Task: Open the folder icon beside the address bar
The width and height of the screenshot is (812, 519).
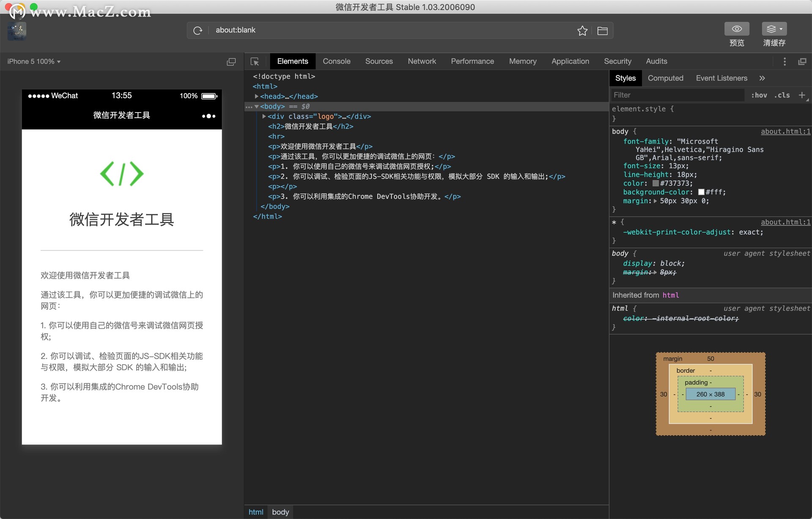Action: tap(602, 30)
